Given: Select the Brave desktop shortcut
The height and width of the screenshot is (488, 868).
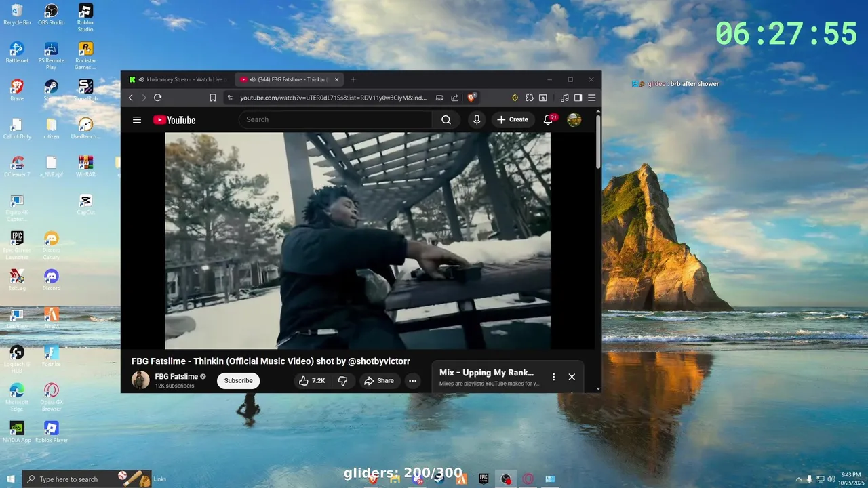Looking at the screenshot, I should click(17, 90).
